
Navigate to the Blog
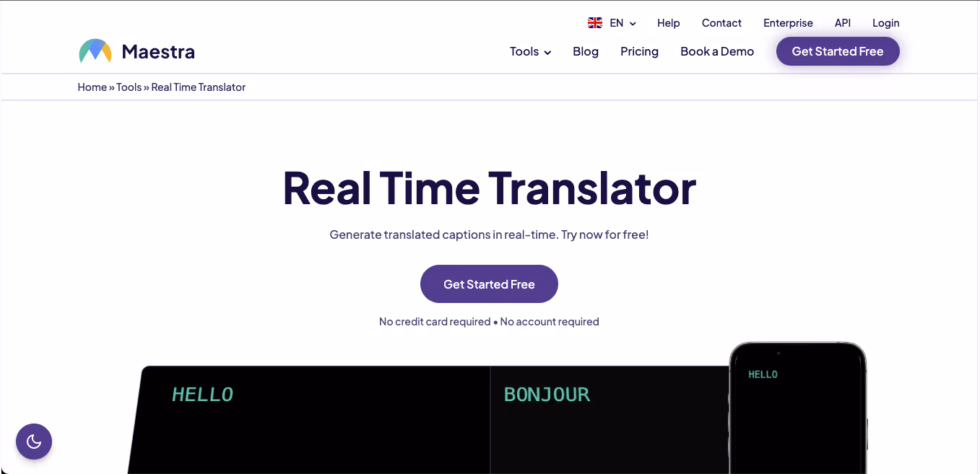tap(586, 51)
